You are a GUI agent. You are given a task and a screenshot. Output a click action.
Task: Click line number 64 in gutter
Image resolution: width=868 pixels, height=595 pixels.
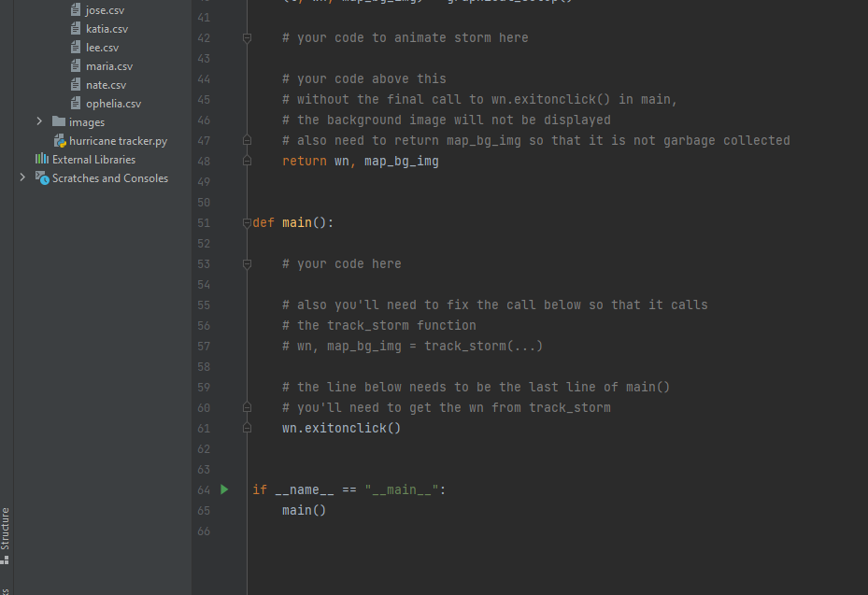click(x=204, y=490)
